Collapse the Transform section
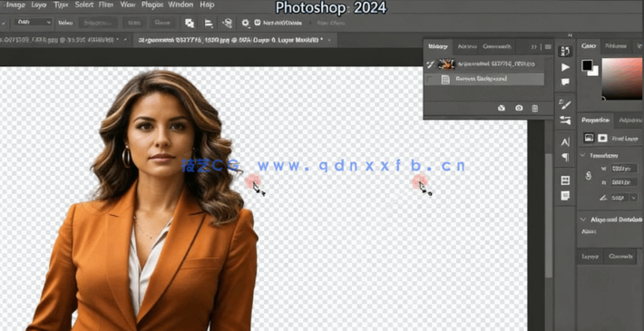The image size is (644, 331). tap(582, 156)
